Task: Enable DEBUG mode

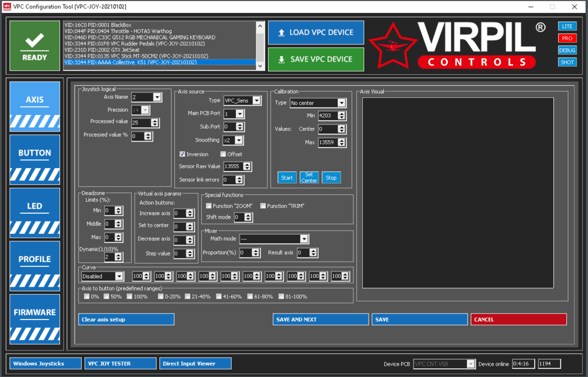Action: coord(567,50)
